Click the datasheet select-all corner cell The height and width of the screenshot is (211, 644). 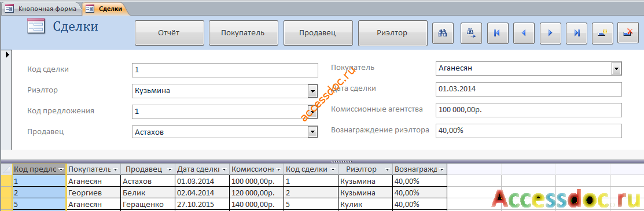point(7,169)
